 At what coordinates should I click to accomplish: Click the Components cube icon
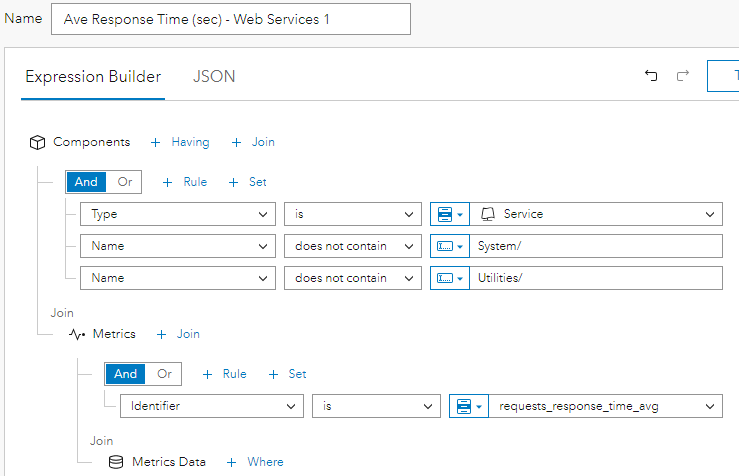coord(37,142)
